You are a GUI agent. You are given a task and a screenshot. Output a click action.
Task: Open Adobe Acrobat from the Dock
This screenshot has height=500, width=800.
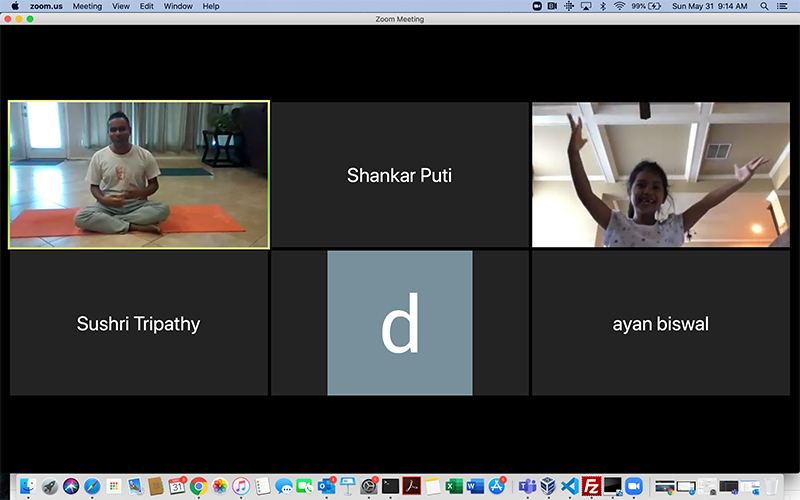[x=411, y=486]
